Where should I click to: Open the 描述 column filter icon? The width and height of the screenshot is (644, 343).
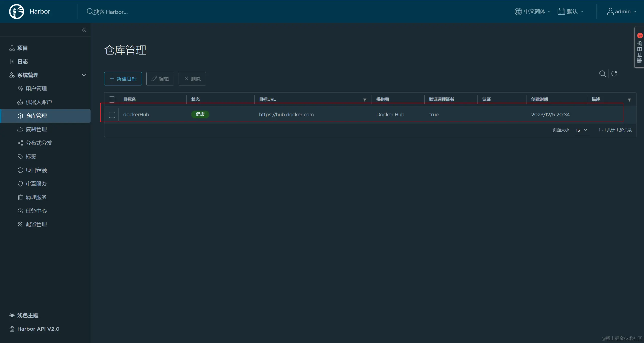click(629, 100)
